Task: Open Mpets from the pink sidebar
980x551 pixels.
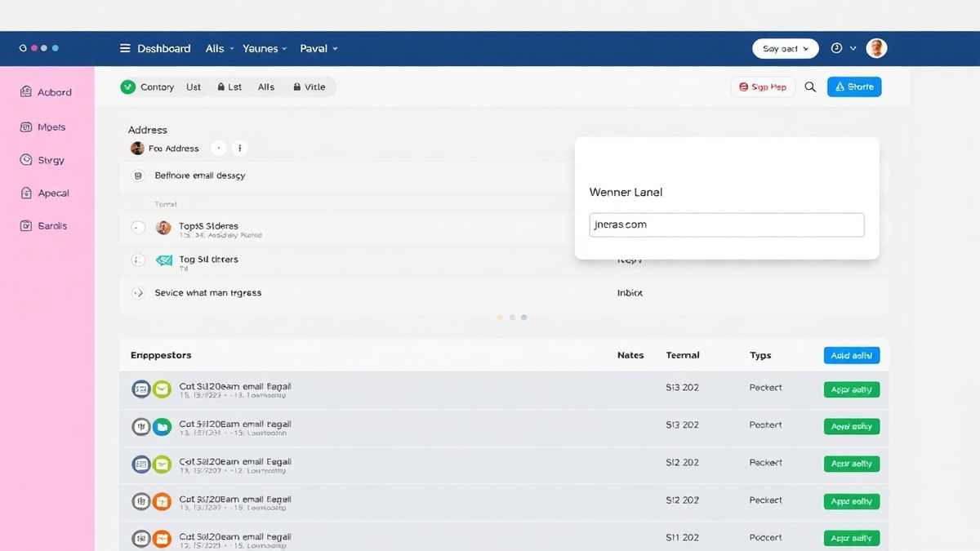Action: click(x=42, y=127)
